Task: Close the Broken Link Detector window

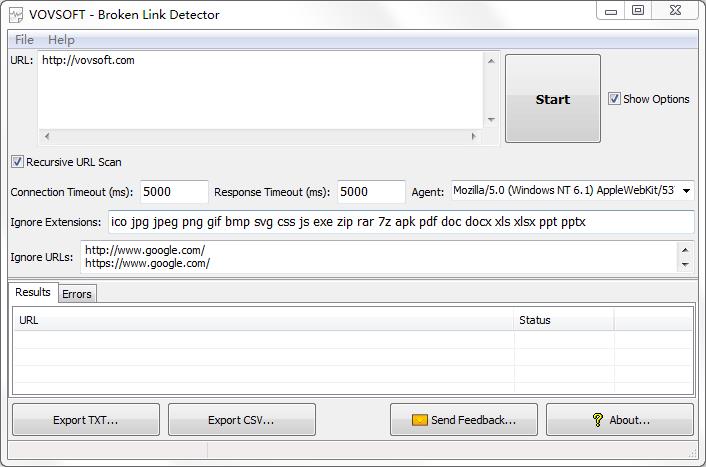Action: click(675, 11)
